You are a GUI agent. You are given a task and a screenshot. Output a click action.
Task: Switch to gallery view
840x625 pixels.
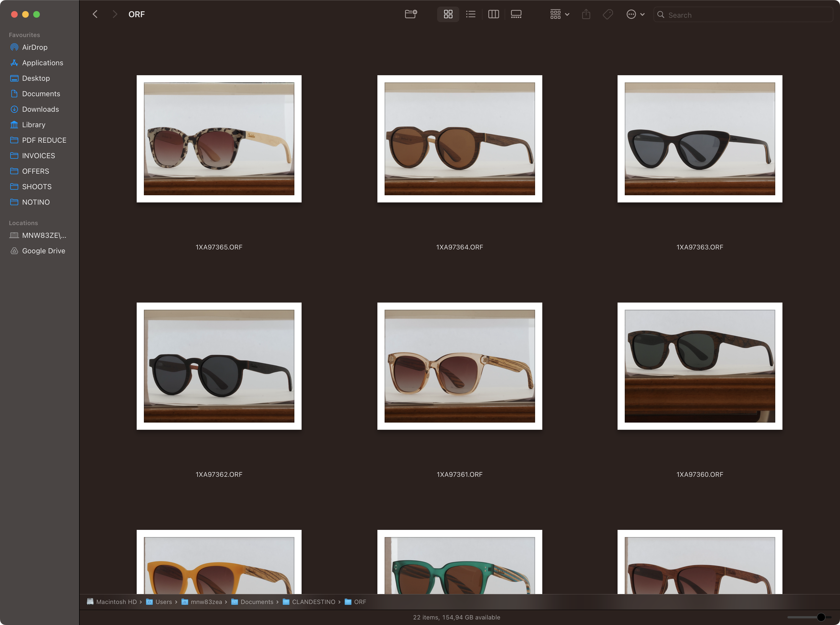(516, 14)
